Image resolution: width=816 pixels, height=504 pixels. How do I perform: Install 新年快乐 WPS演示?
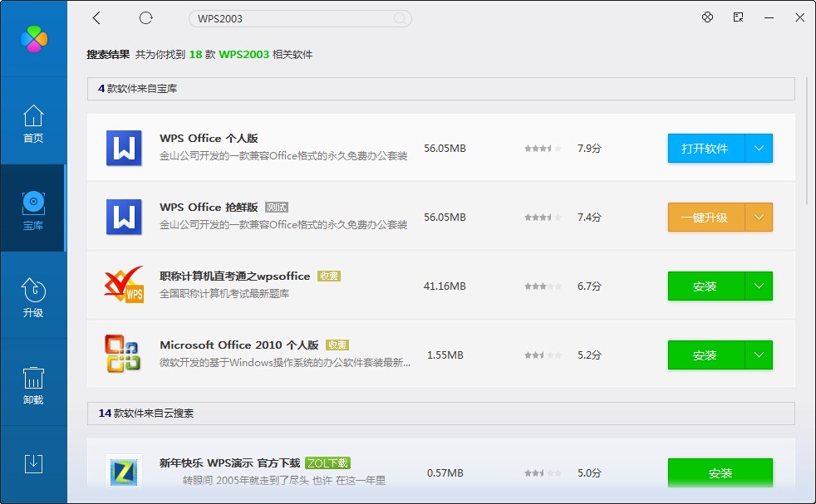(x=720, y=472)
